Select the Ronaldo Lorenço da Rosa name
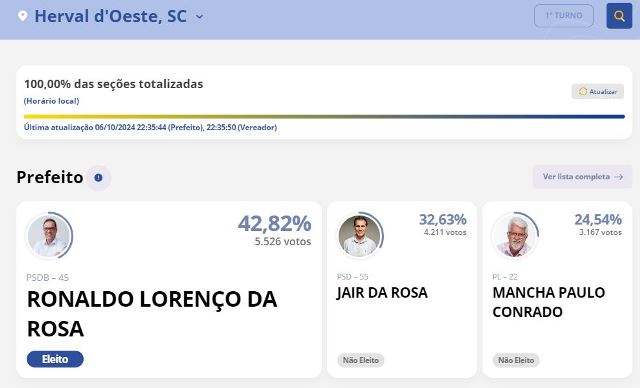Image resolution: width=640 pixels, height=388 pixels. (x=152, y=314)
